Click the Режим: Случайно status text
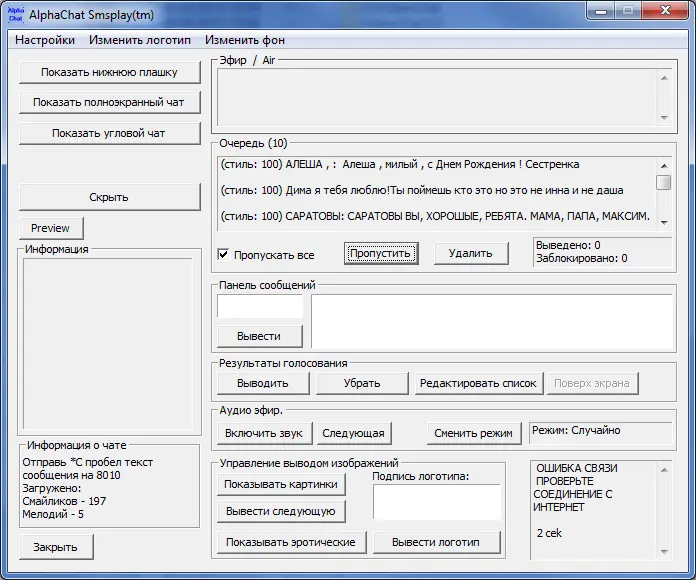696x580 pixels. coord(576,430)
